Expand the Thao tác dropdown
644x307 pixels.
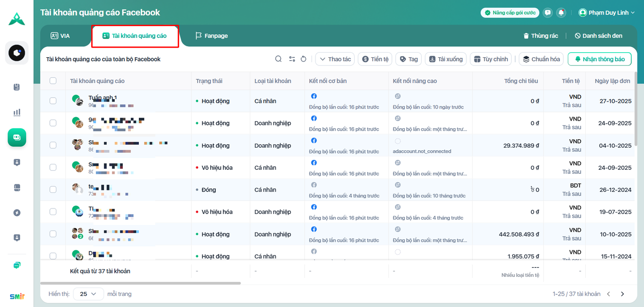tap(335, 59)
